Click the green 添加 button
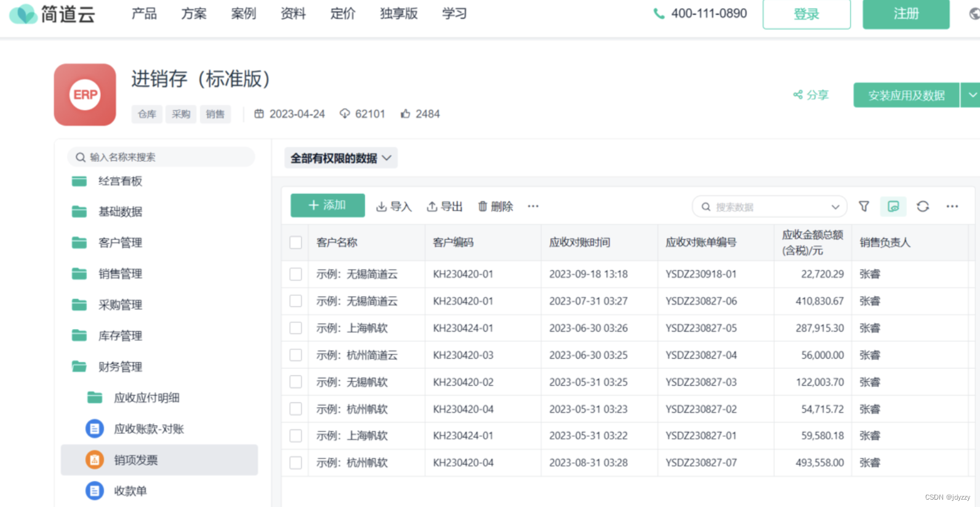 point(327,205)
